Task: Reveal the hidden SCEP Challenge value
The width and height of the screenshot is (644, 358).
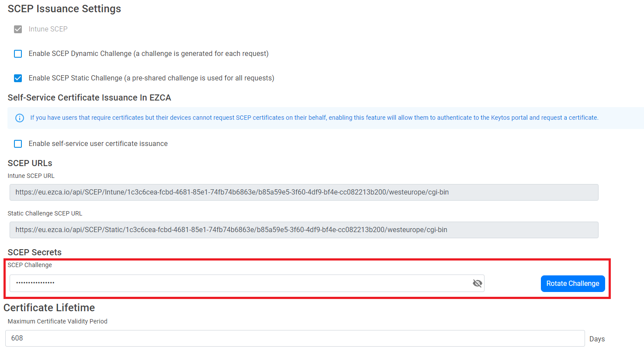Action: (477, 283)
